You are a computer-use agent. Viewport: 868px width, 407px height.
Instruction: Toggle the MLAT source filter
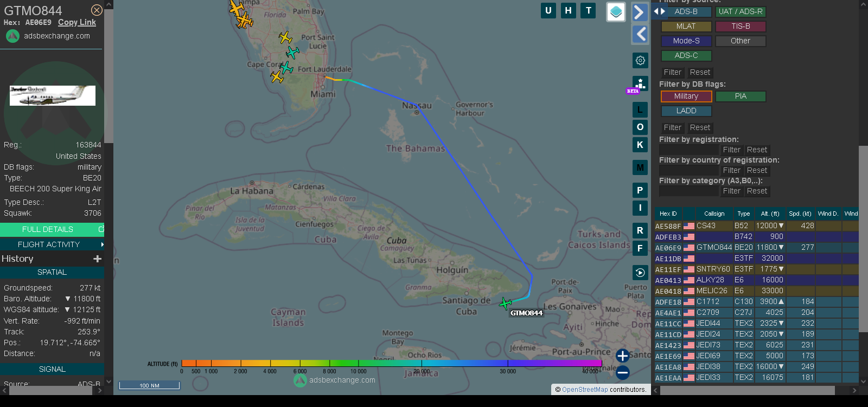(x=686, y=26)
